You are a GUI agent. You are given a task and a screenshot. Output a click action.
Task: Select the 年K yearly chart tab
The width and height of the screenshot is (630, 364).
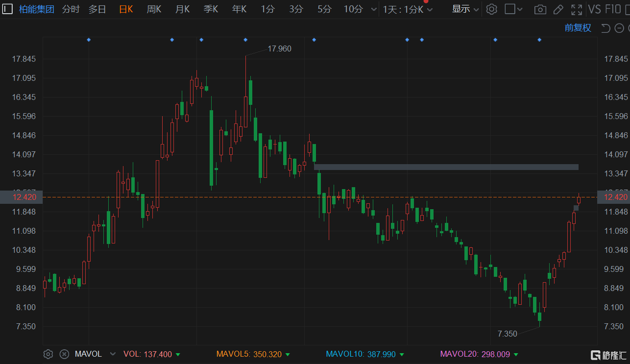(239, 9)
